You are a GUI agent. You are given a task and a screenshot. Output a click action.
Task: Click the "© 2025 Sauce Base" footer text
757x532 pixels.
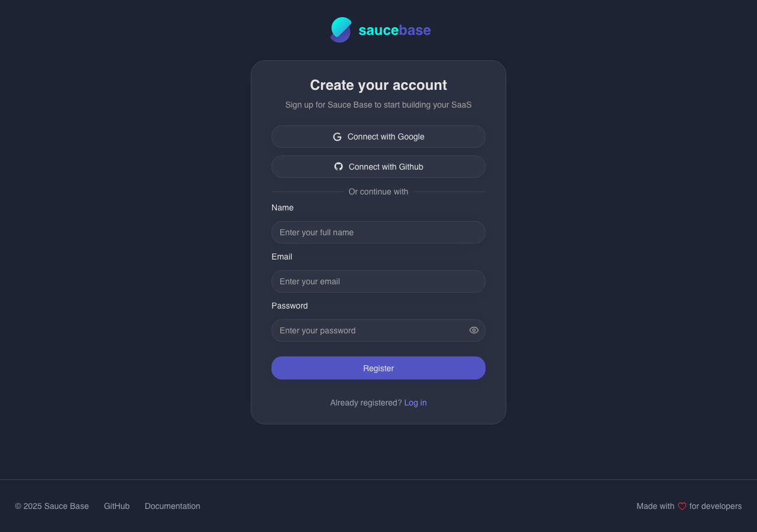51,506
